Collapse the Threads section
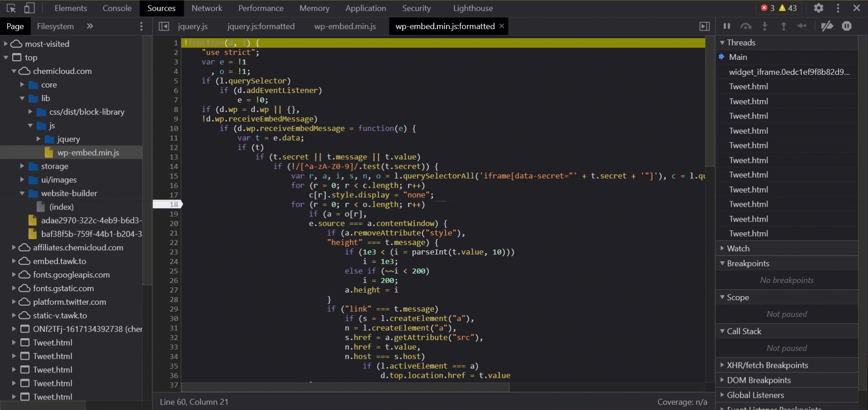868x410 pixels. (x=722, y=42)
